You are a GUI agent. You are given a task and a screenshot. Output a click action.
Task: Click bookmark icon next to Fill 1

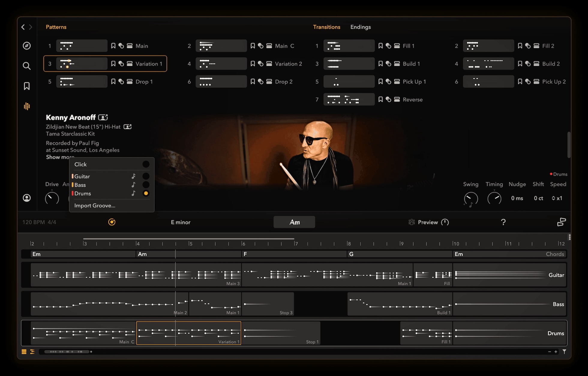point(380,46)
